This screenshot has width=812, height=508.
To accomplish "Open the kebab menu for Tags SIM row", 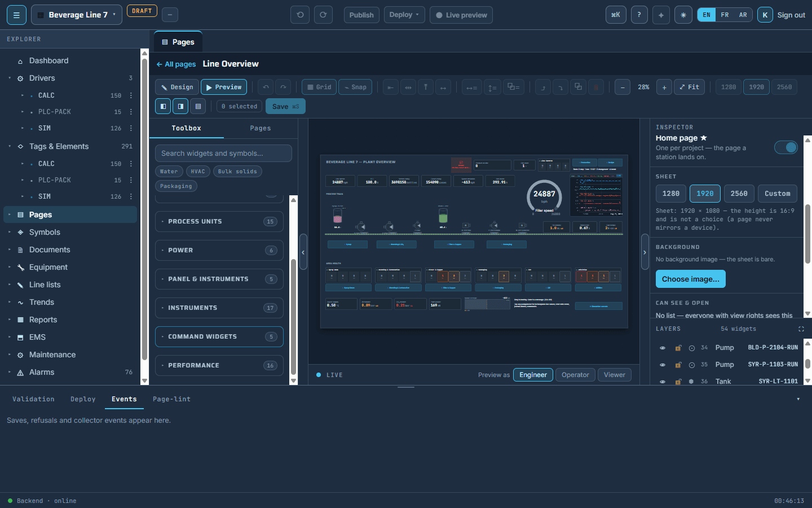I will click(131, 196).
